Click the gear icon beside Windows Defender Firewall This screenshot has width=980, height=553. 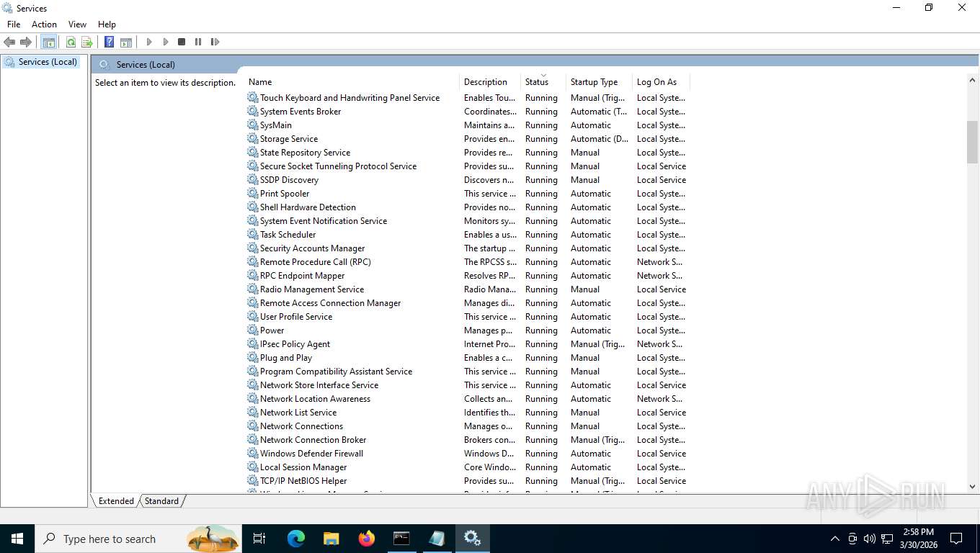coord(253,454)
